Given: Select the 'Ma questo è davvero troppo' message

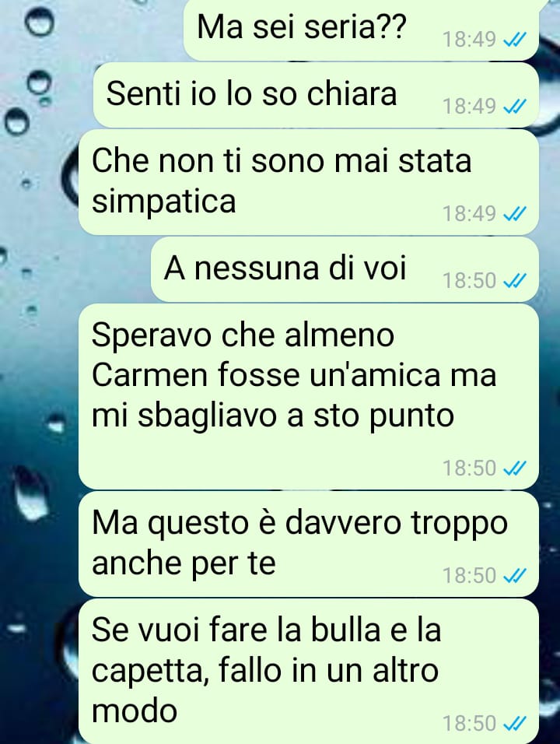Looking at the screenshot, I should (x=309, y=544).
